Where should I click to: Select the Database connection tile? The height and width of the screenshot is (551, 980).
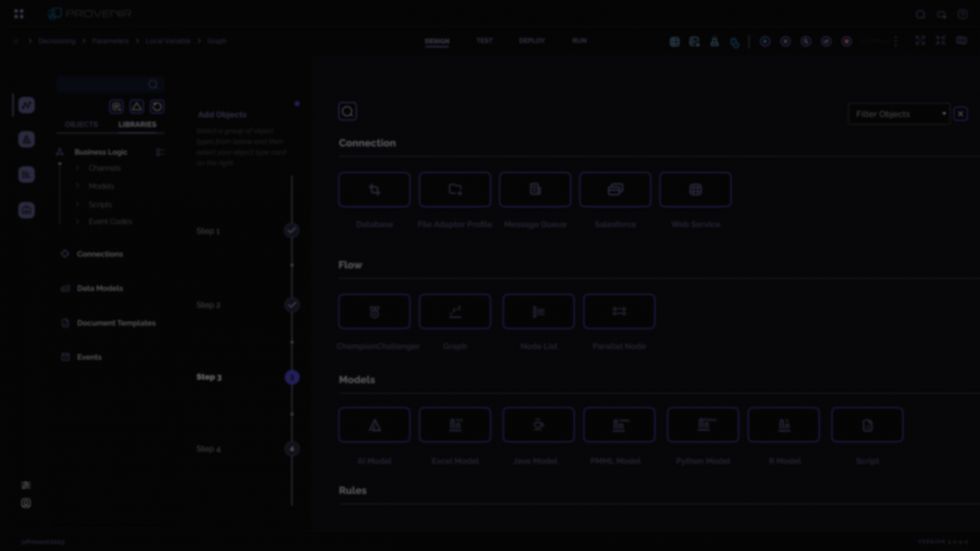pyautogui.click(x=374, y=189)
